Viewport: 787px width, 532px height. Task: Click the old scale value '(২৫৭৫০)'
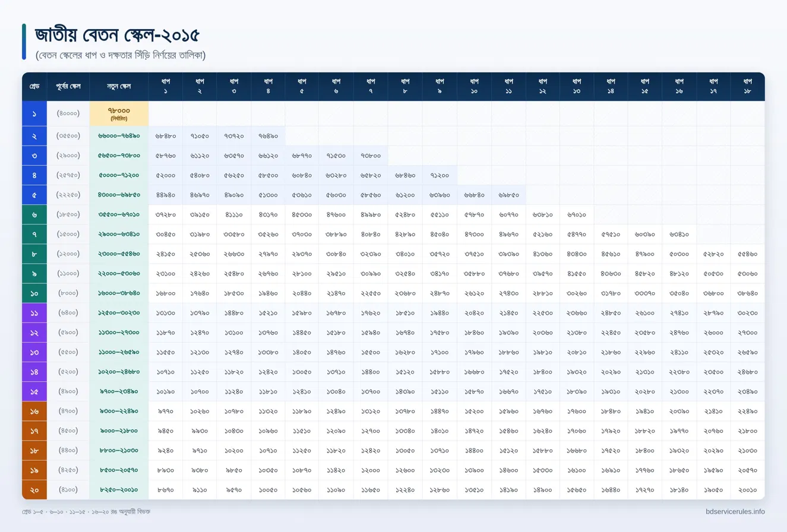click(x=68, y=175)
